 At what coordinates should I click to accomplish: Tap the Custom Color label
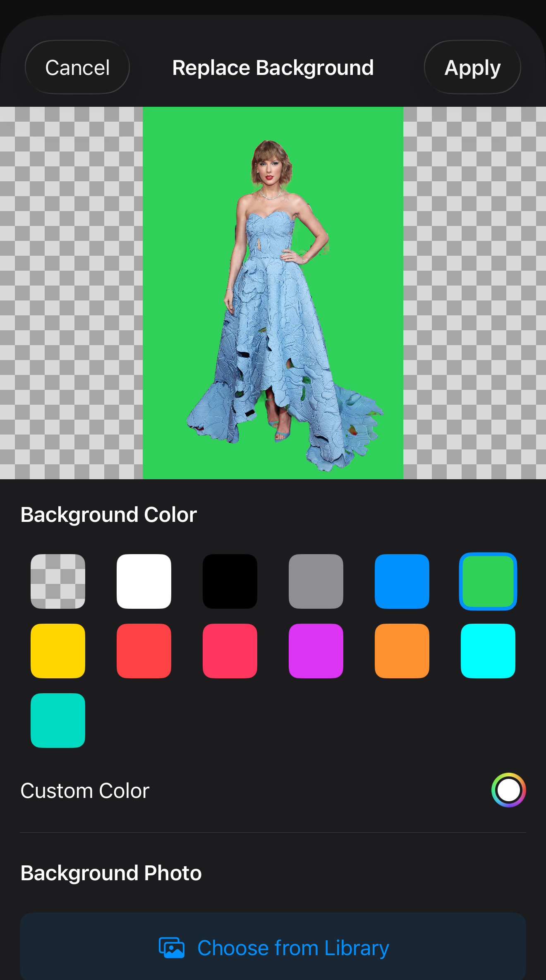pos(85,790)
